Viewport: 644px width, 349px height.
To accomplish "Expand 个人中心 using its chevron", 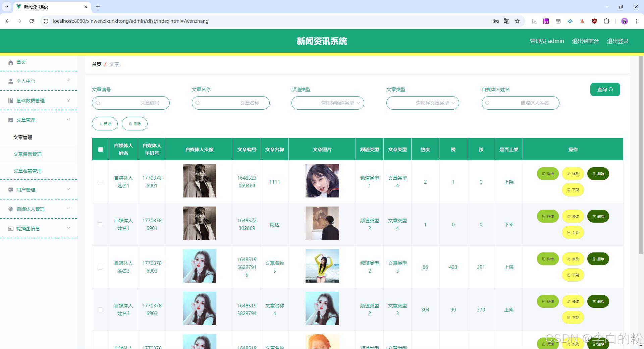I will tap(68, 80).
